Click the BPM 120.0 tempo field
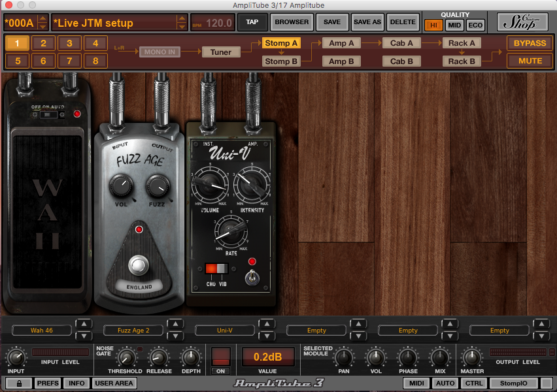The image size is (557, 392). point(212,23)
